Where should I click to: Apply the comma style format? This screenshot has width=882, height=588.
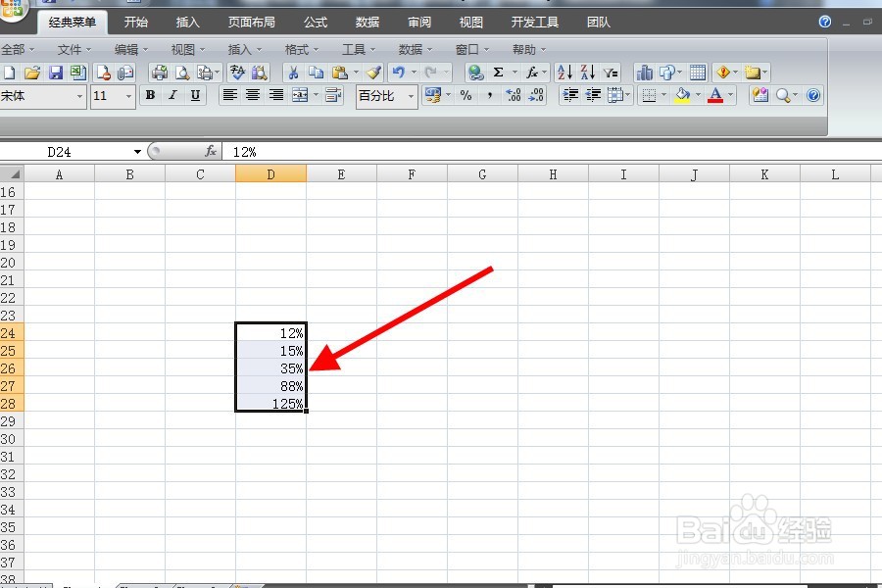click(x=489, y=96)
